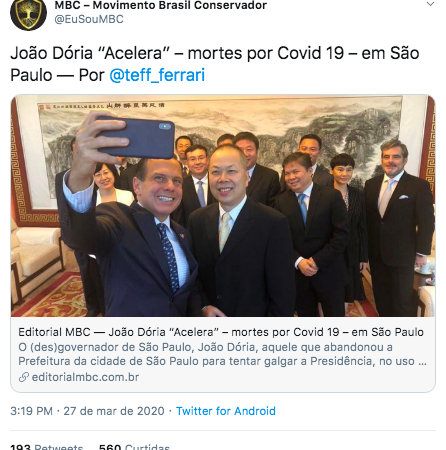Image resolution: width=446 pixels, height=450 pixels.
Task: Click the 3:19 PM timestamp
Action: 31,411
